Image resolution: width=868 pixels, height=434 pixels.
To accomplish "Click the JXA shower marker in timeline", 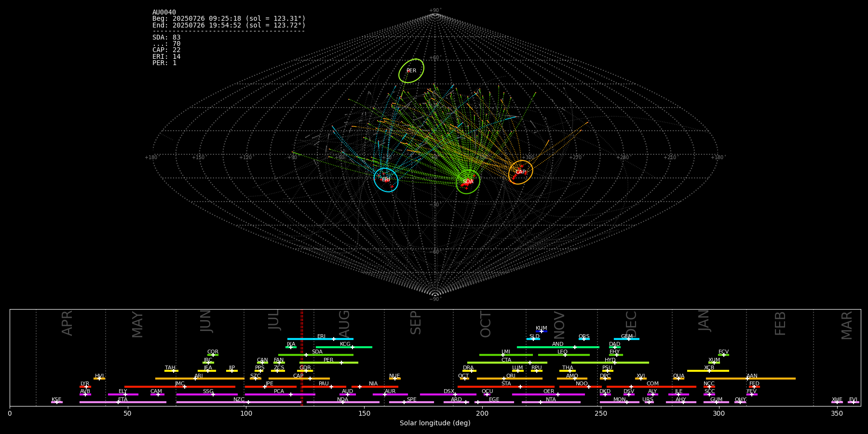I will coord(291,347).
